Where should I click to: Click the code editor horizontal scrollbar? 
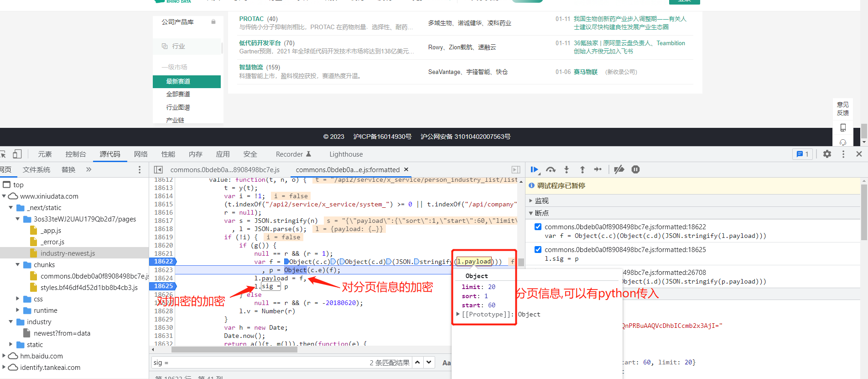pos(234,350)
